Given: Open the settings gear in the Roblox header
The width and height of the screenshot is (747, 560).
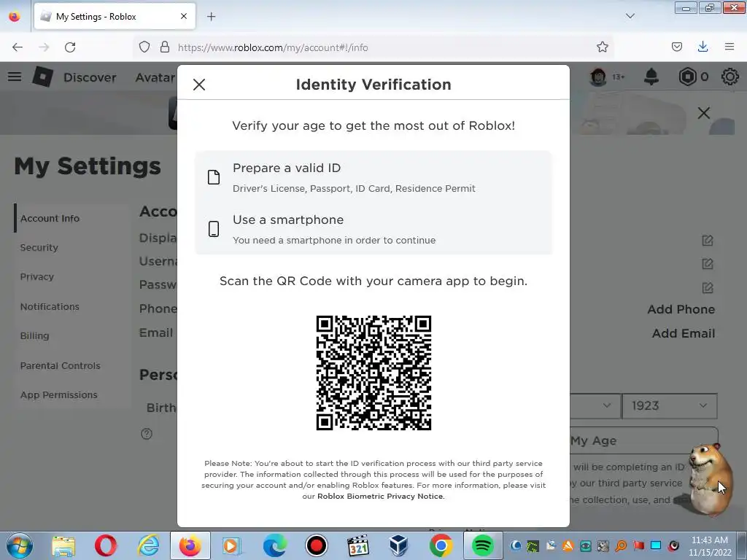Looking at the screenshot, I should coord(729,77).
